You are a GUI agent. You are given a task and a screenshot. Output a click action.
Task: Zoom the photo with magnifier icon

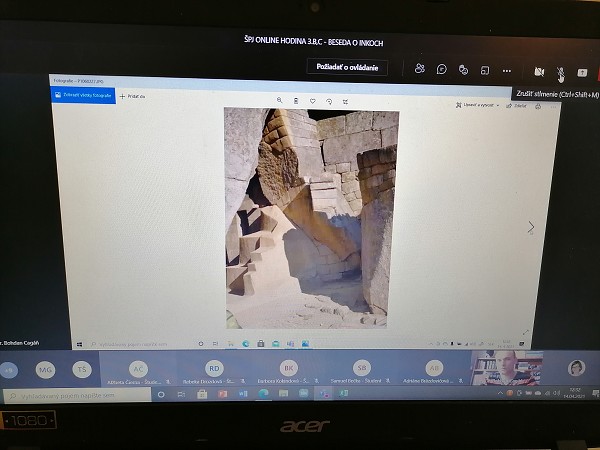[279, 100]
